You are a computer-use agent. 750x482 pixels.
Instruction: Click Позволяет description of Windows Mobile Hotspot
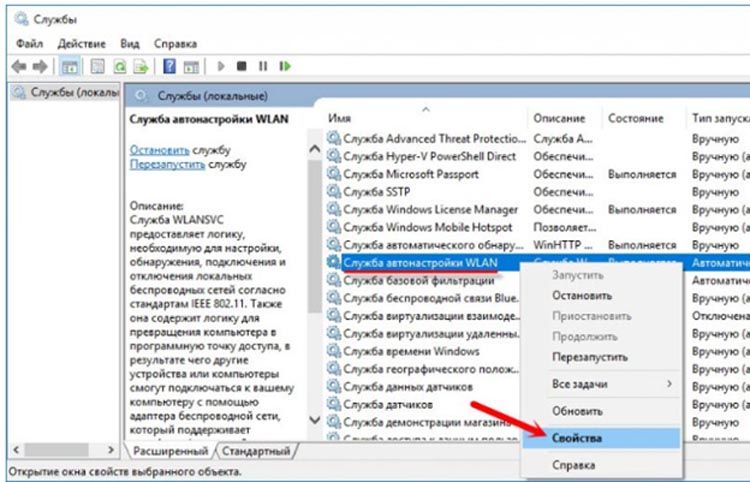(x=564, y=227)
